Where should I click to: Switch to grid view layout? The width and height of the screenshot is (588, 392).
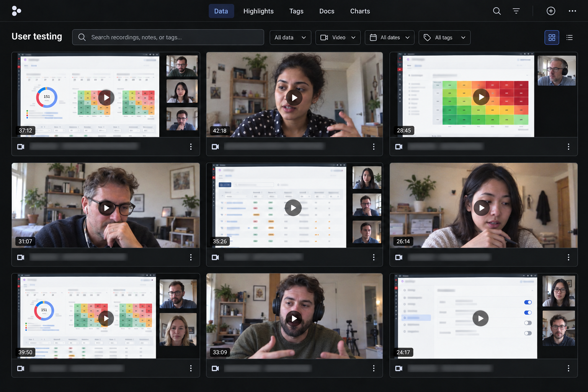[552, 38]
